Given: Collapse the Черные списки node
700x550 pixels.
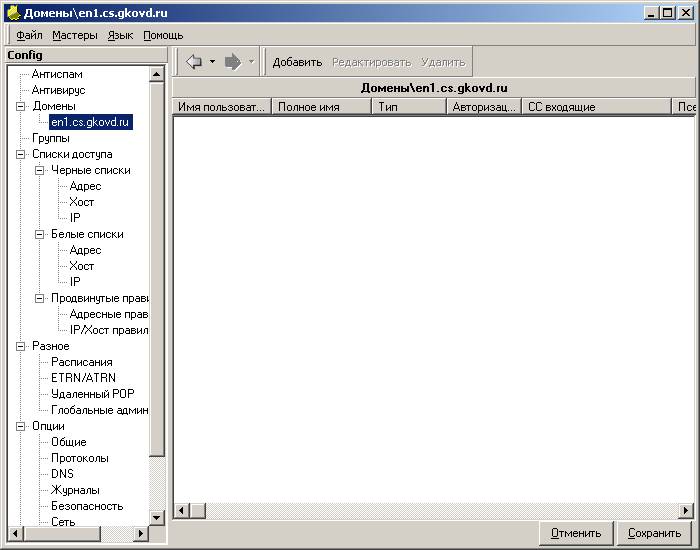Looking at the screenshot, I should [40, 171].
